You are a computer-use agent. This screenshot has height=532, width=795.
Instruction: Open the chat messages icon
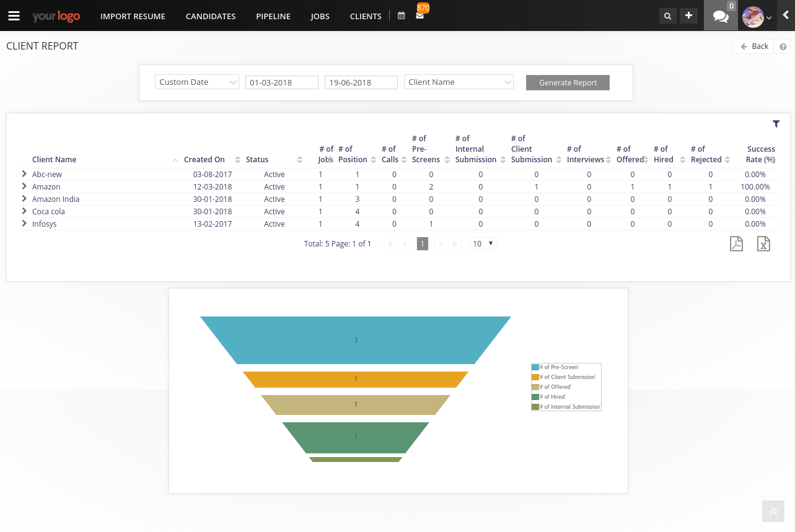coord(720,15)
